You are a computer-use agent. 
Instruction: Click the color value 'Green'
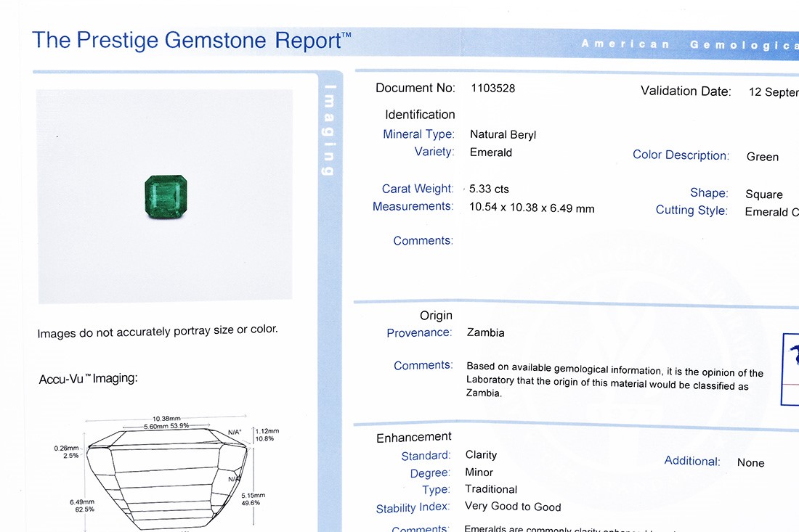(762, 157)
